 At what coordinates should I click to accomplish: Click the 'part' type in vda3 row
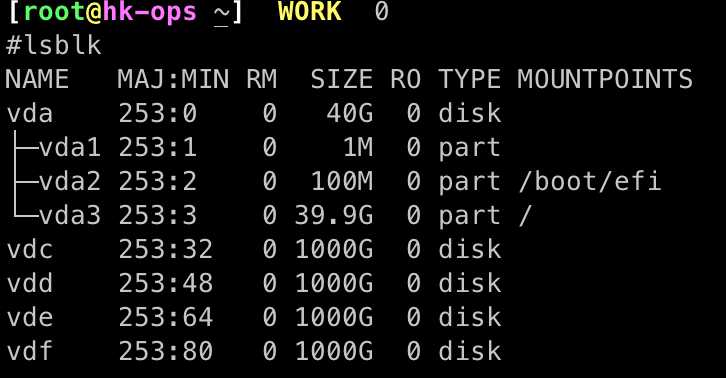click(469, 216)
